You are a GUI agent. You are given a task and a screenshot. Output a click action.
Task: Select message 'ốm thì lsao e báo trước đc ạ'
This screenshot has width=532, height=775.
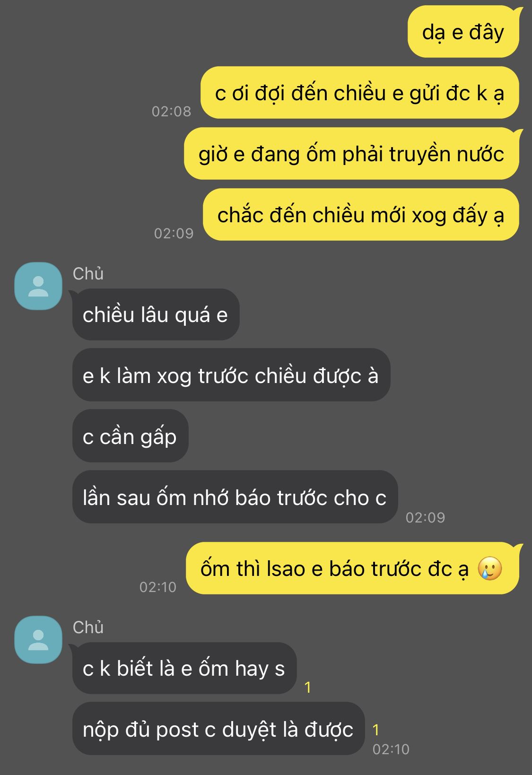click(352, 568)
